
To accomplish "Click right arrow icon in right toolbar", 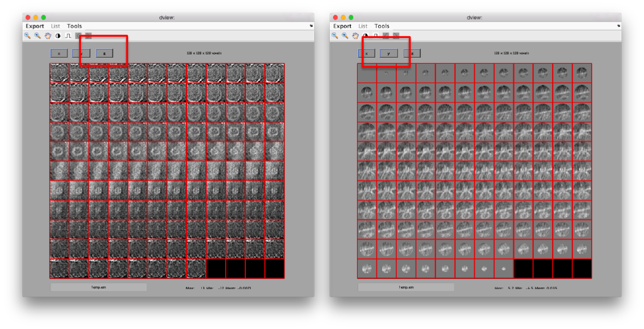I will tap(396, 36).
